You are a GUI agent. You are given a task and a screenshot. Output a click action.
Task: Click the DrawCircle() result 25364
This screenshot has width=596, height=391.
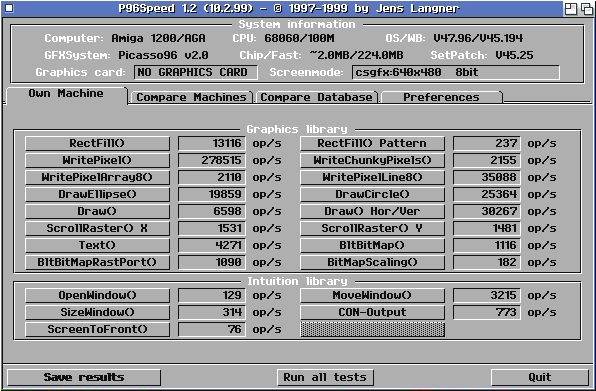[x=487, y=194]
